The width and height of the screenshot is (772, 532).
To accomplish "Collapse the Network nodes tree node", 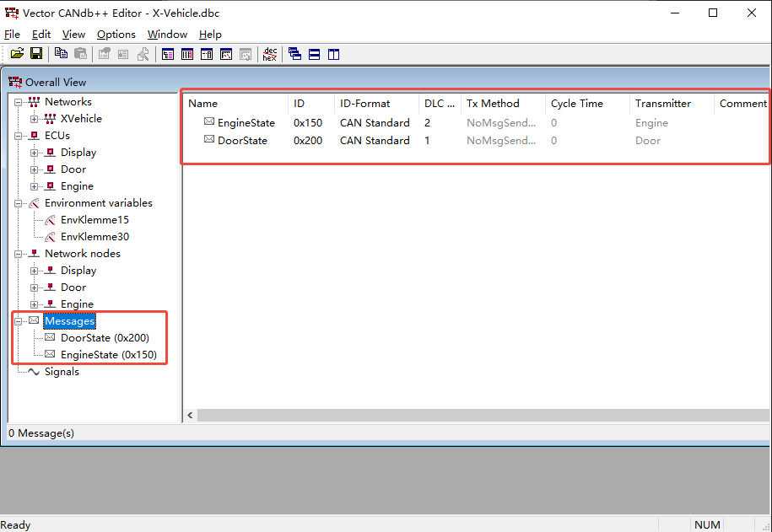I will [x=19, y=254].
